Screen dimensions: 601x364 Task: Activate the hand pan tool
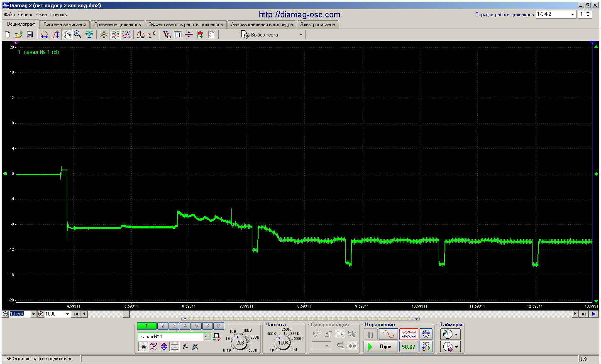[67, 35]
